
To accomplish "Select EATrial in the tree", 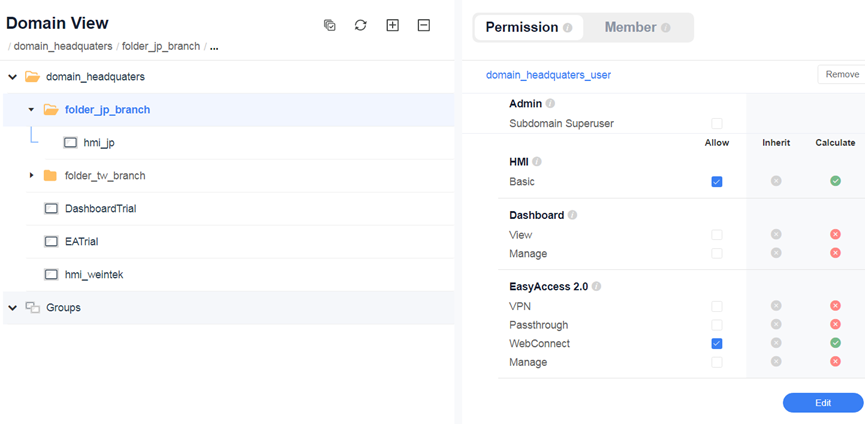I will [x=82, y=241].
